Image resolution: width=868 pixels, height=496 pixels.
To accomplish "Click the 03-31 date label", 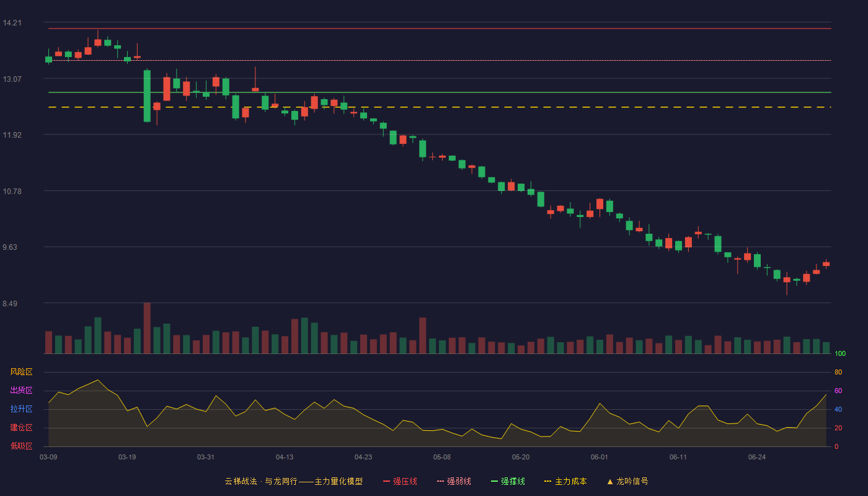I will pos(206,457).
